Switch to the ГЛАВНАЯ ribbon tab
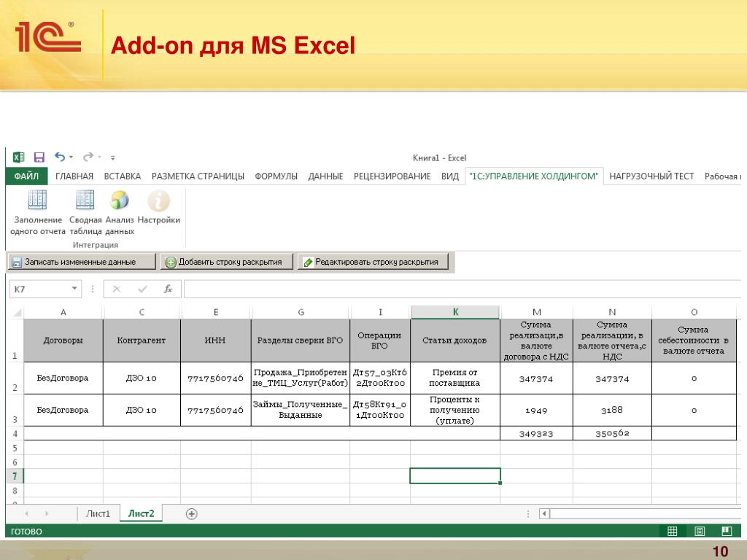 (74, 176)
